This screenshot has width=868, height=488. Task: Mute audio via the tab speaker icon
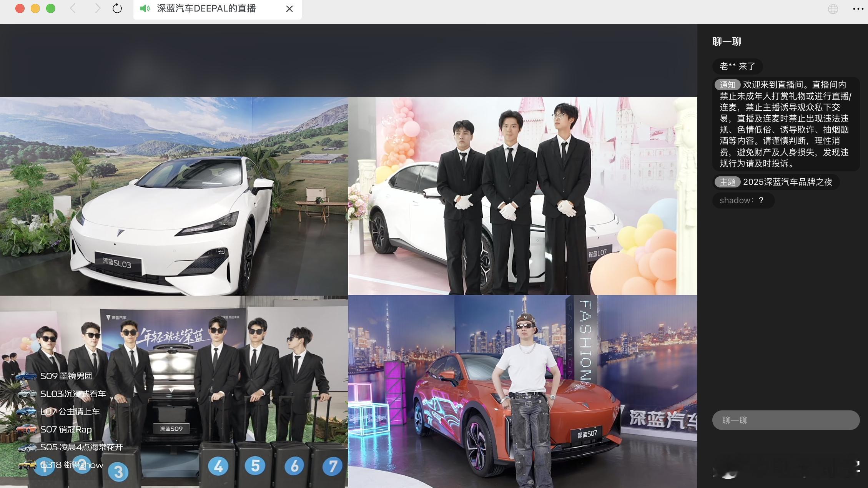click(x=145, y=8)
